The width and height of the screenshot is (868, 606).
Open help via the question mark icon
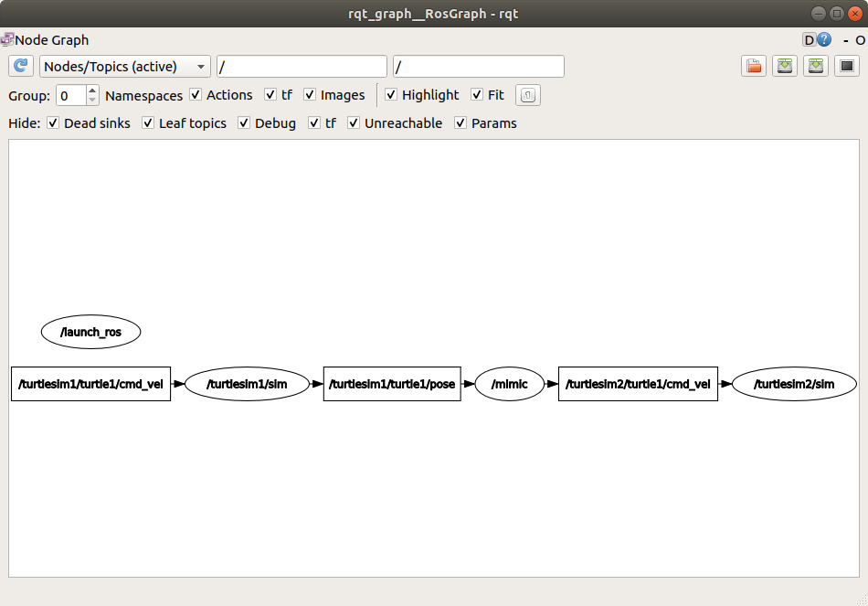click(x=823, y=39)
